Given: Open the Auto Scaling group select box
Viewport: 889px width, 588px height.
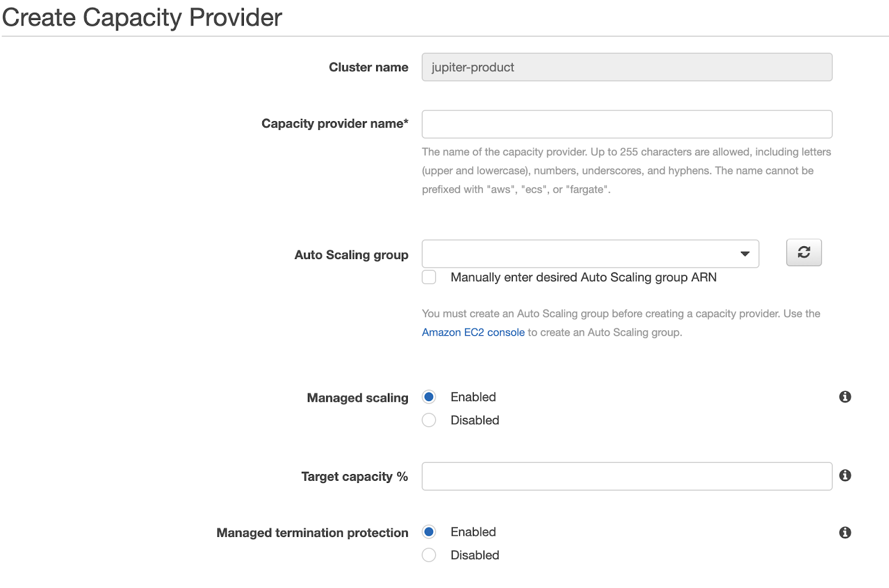Looking at the screenshot, I should coord(590,254).
